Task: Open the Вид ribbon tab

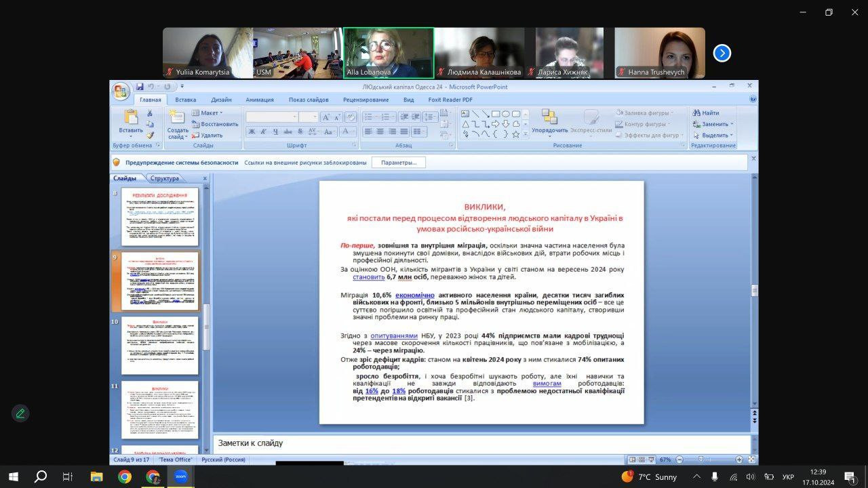Action: tap(409, 100)
